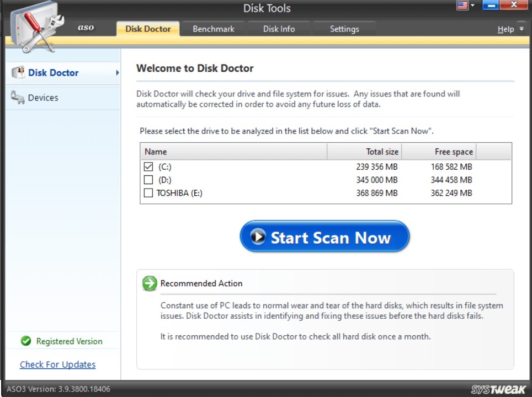Click the Total size column header
The width and height of the screenshot is (532, 397).
tap(381, 151)
